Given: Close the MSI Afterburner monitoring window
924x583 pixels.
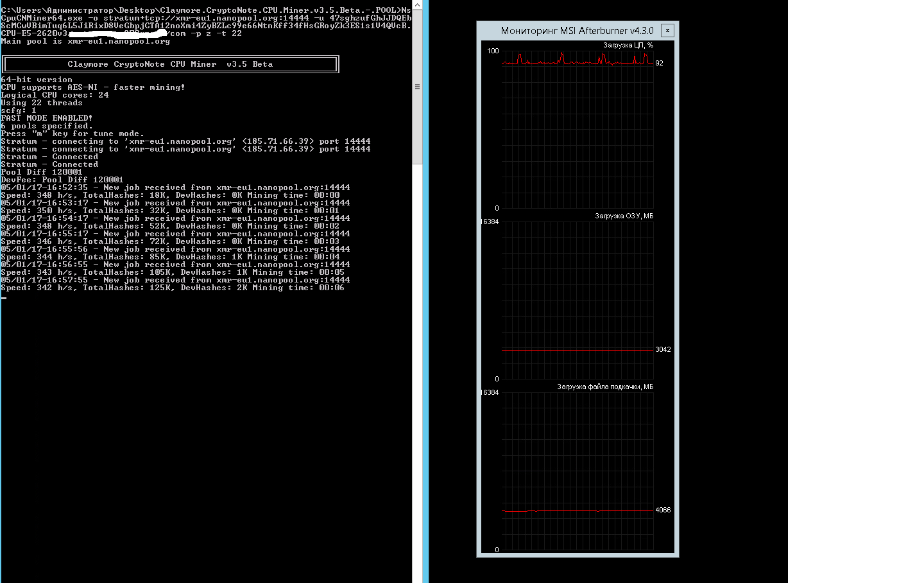Looking at the screenshot, I should [667, 30].
